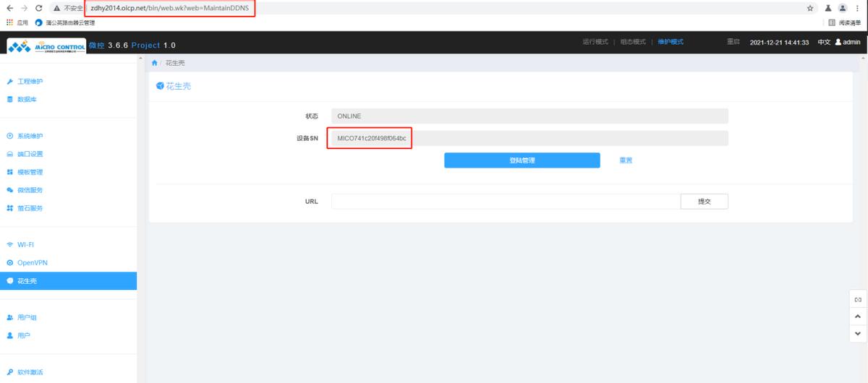This screenshot has height=383, width=868.
Task: Click the Micro Control logo
Action: click(45, 46)
